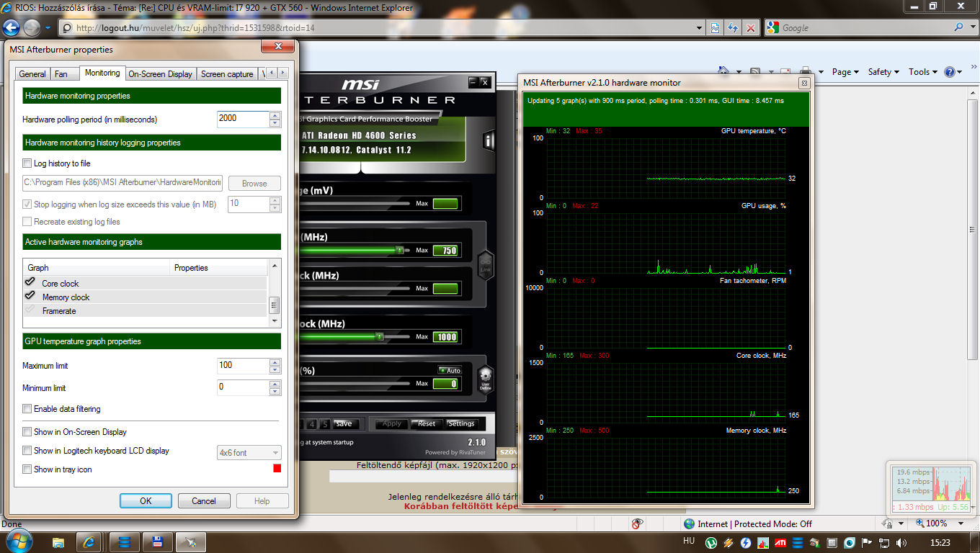The image size is (980, 553).
Task: Click the Reset button in Afterburner
Action: (x=427, y=423)
